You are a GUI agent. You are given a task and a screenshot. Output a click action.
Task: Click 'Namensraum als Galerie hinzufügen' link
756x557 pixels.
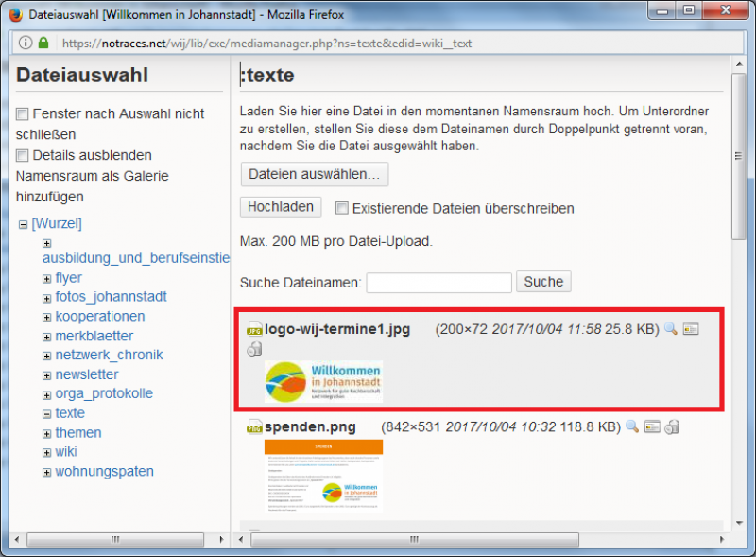click(92, 186)
